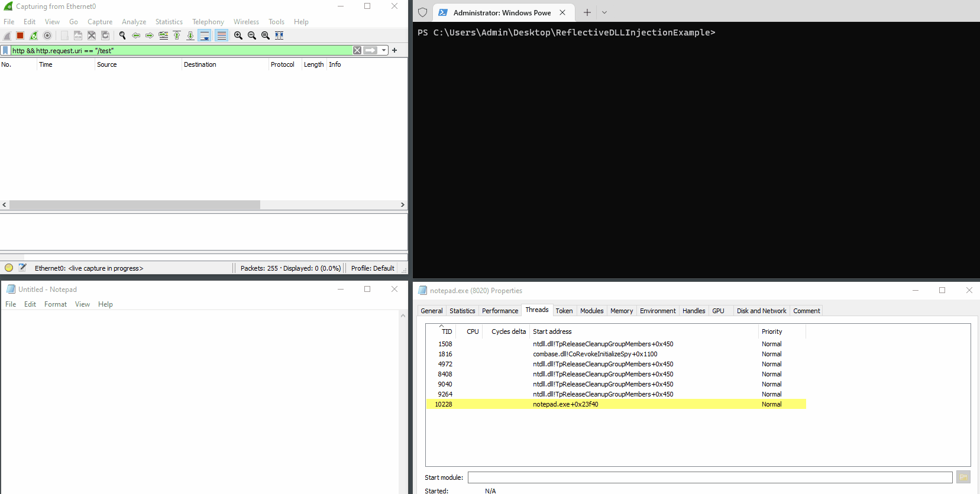Go to first packet arrow icon

tap(177, 35)
